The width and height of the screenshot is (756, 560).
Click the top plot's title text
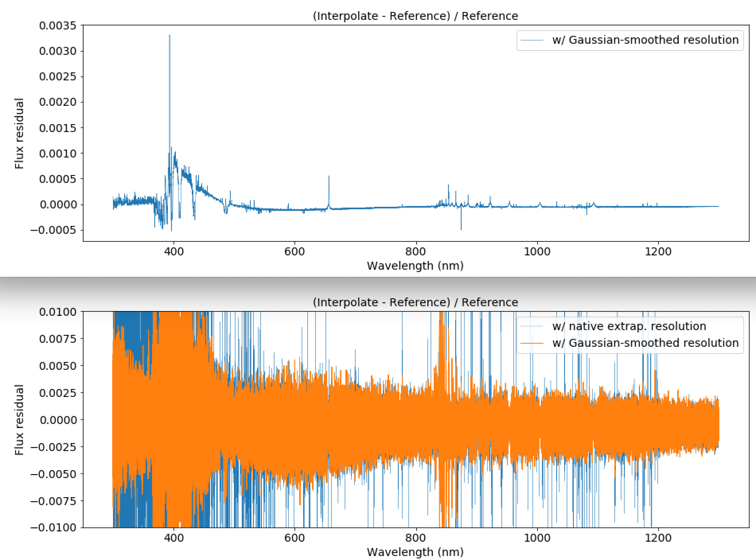coord(415,16)
